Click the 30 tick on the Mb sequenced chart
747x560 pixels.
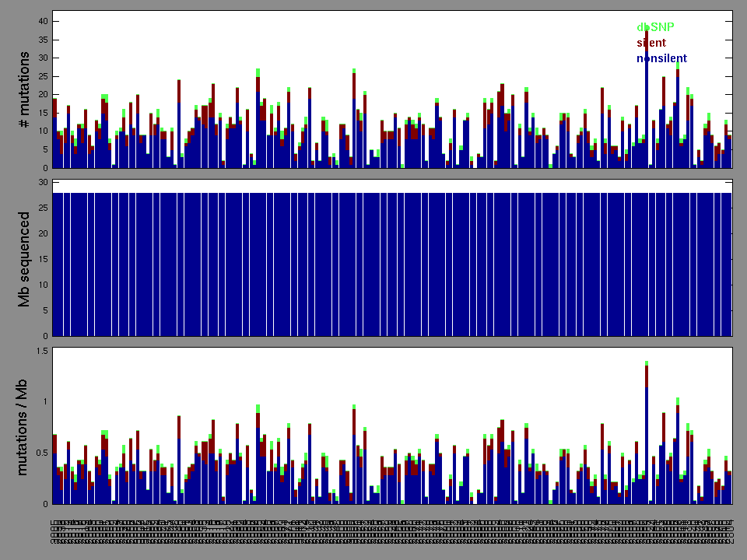pyautogui.click(x=44, y=183)
